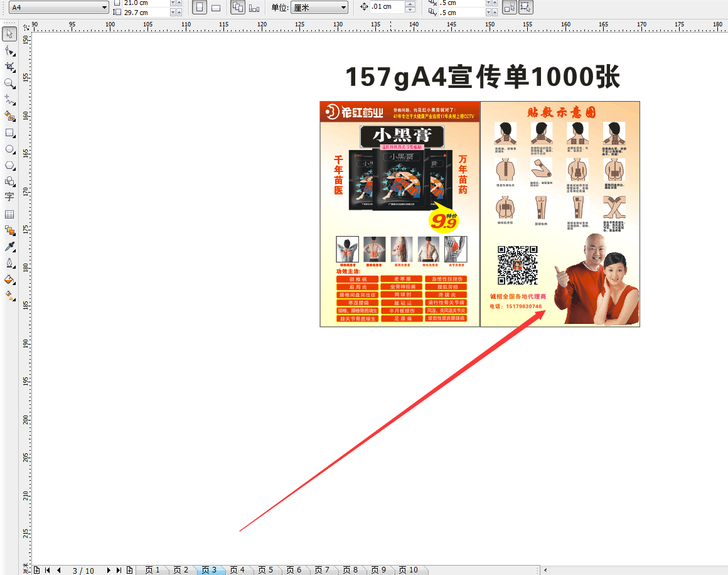Switch to tab 页 7

click(322, 570)
